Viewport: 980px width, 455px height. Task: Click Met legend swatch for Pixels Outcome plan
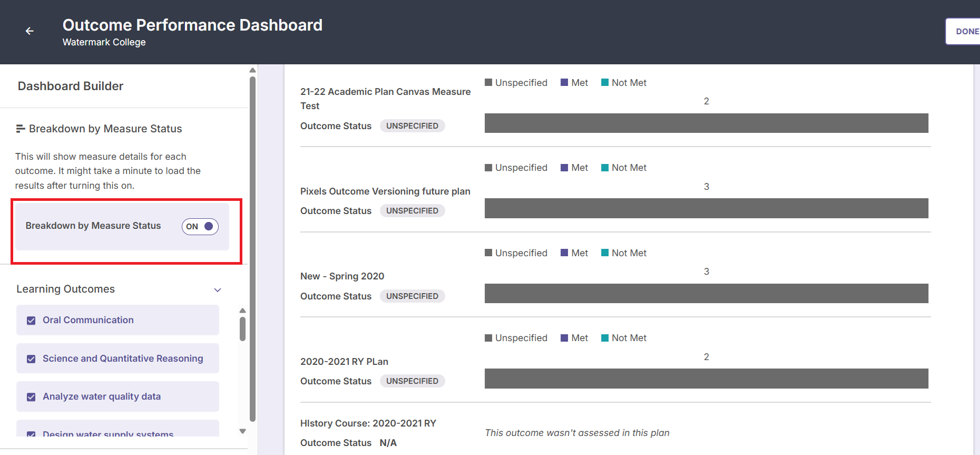(564, 168)
